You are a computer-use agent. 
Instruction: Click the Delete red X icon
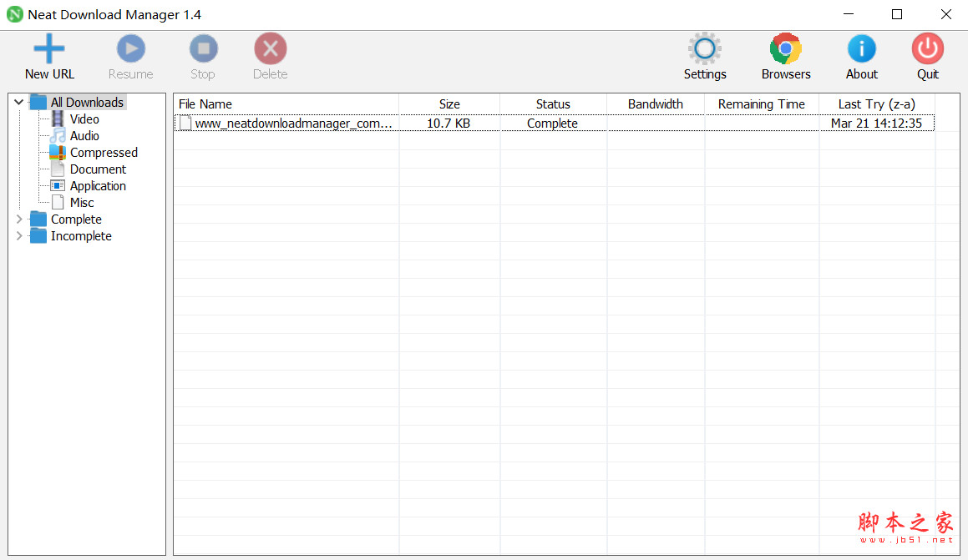pyautogui.click(x=271, y=48)
